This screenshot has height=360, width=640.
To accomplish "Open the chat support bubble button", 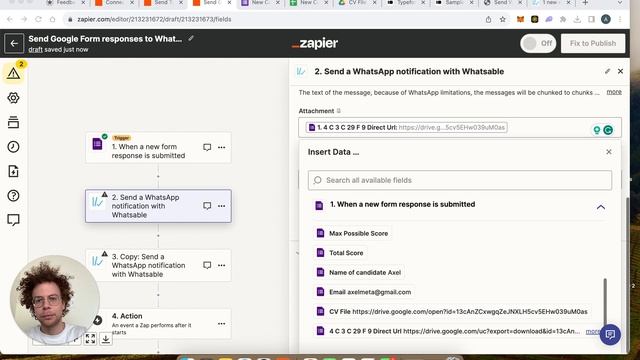I will tap(610, 335).
